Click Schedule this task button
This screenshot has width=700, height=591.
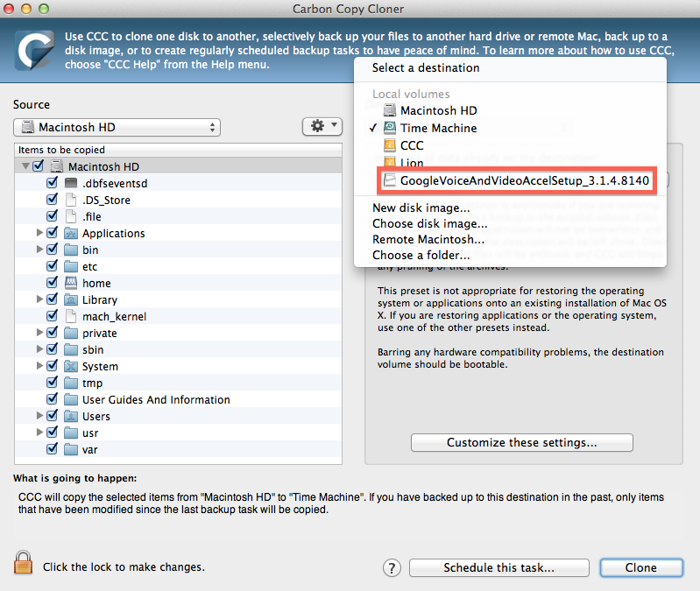pyautogui.click(x=499, y=568)
